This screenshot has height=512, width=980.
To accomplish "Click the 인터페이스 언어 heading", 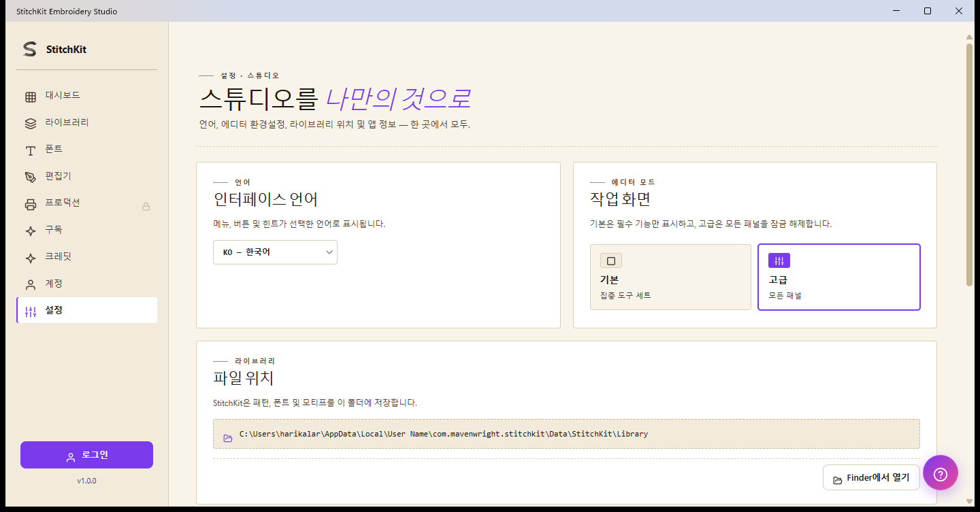I will (x=265, y=199).
